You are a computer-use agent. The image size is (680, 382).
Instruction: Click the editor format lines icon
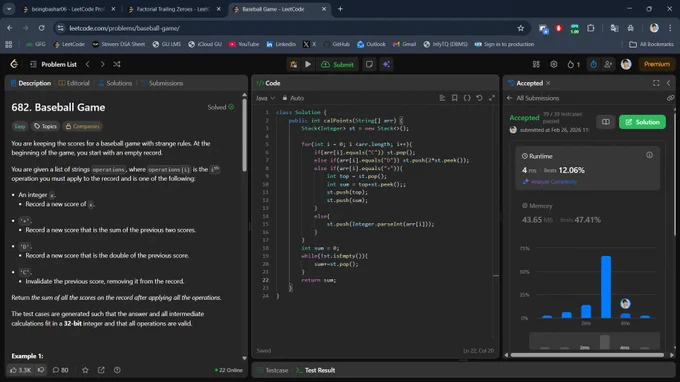click(x=442, y=98)
